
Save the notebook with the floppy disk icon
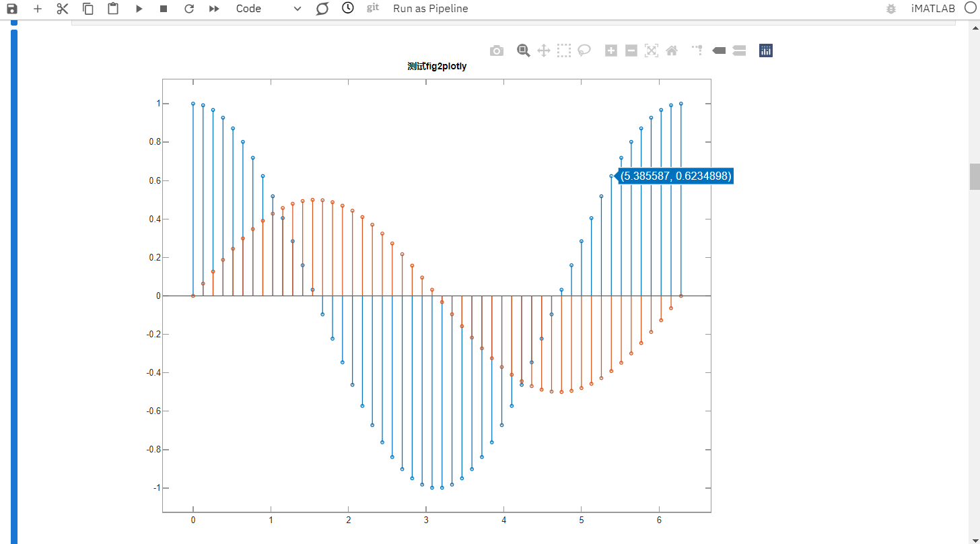pyautogui.click(x=12, y=9)
